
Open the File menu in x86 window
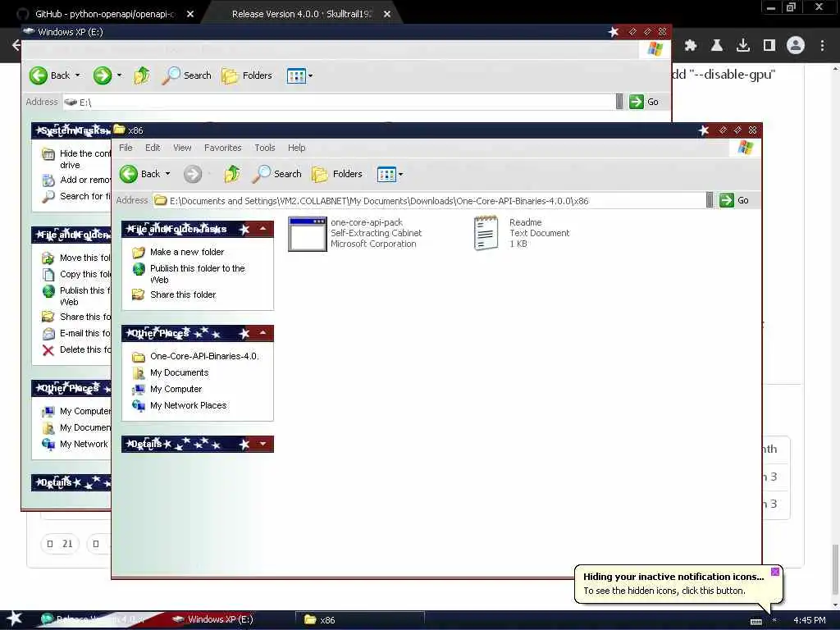pyautogui.click(x=126, y=148)
